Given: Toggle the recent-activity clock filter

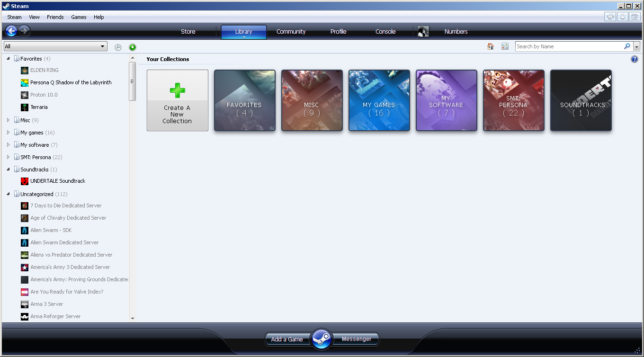Looking at the screenshot, I should coord(118,47).
